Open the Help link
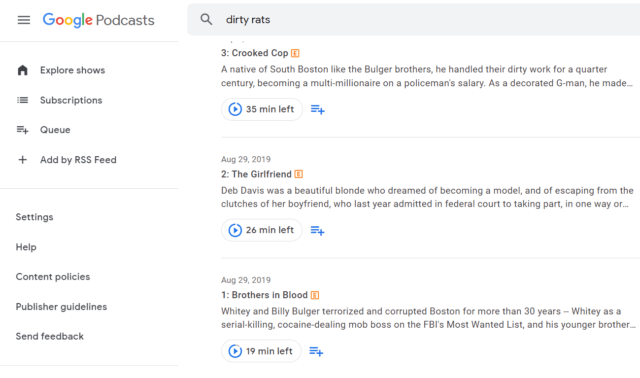640x378 pixels. click(26, 247)
